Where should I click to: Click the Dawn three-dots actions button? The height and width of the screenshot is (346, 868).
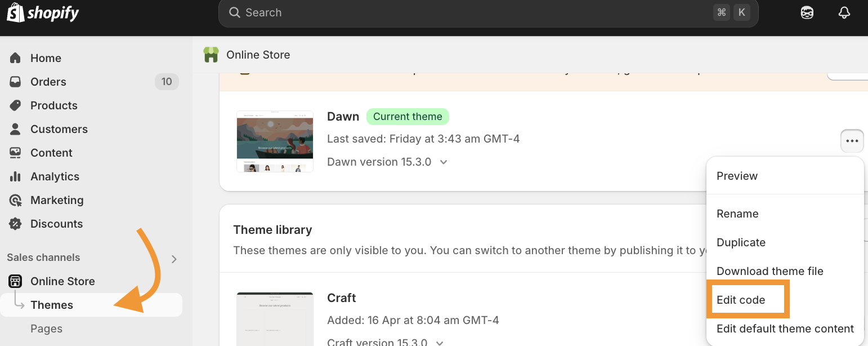(x=852, y=141)
